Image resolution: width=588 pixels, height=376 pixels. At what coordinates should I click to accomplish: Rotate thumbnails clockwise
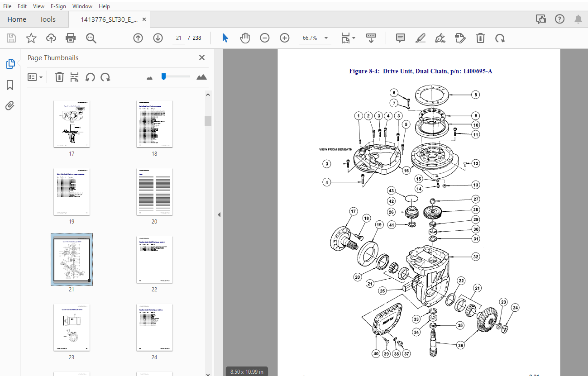pyautogui.click(x=105, y=77)
